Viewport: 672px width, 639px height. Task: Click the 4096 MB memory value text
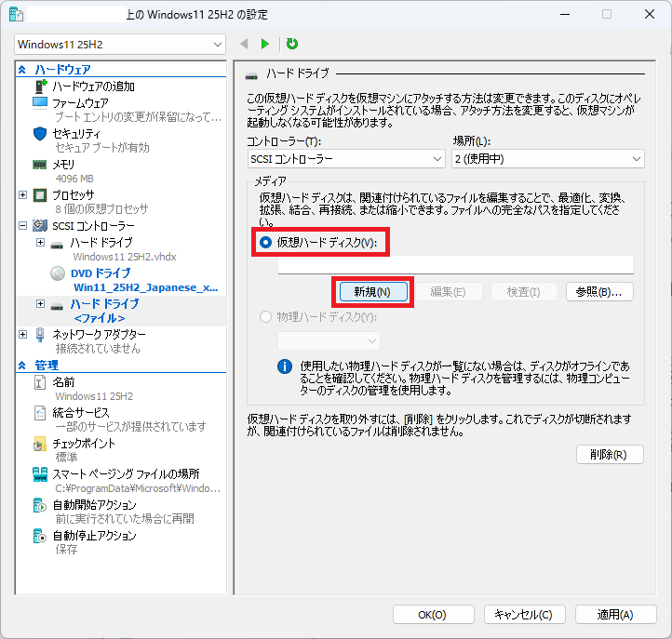click(74, 179)
